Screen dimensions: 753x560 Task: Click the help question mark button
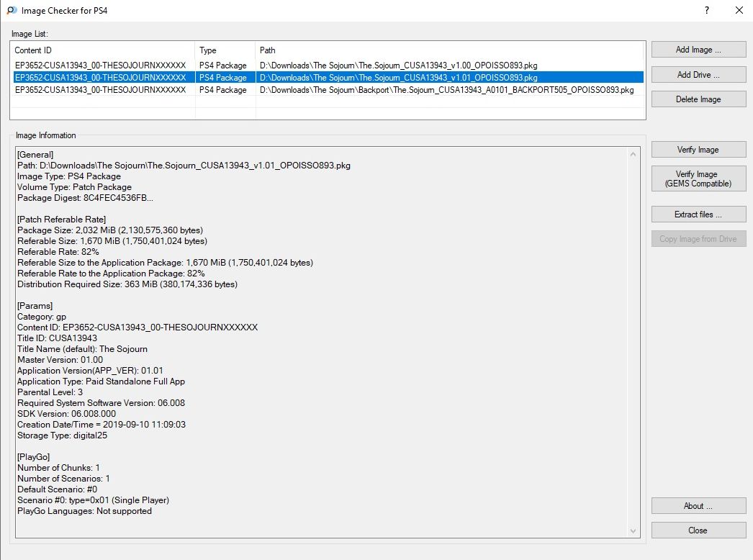[707, 11]
